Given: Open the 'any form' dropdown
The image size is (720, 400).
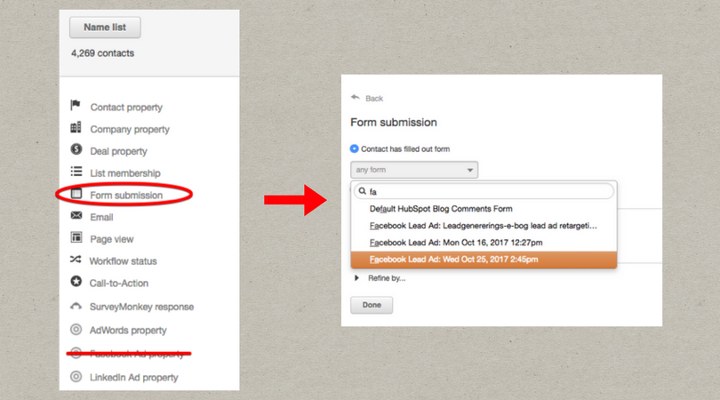Looking at the screenshot, I should [x=414, y=170].
